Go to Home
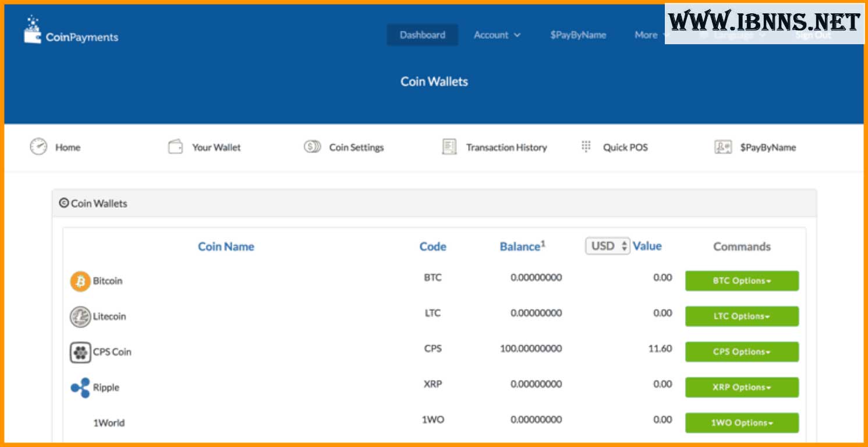Image resolution: width=868 pixels, height=447 pixels. 68,147
